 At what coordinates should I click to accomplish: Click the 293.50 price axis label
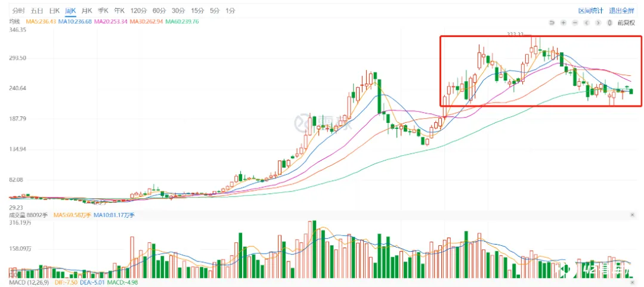point(18,58)
